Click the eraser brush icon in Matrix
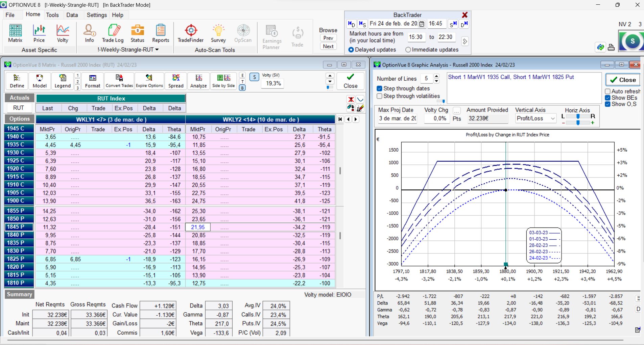The height and width of the screenshot is (345, 644). pos(360,108)
